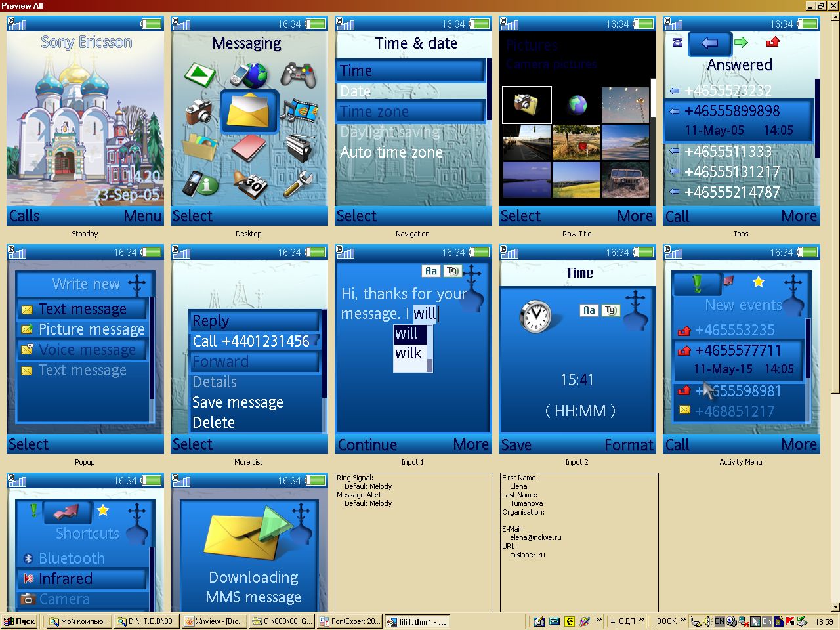
Task: Choose Delete in More List preview
Action: (x=255, y=423)
